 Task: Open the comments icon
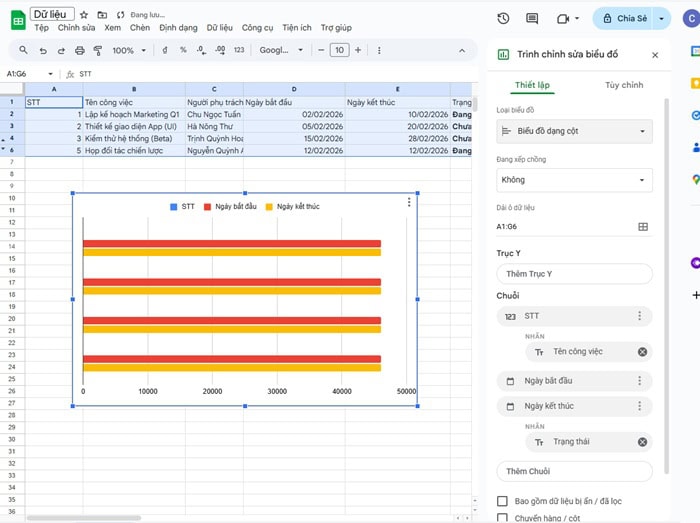pyautogui.click(x=532, y=18)
